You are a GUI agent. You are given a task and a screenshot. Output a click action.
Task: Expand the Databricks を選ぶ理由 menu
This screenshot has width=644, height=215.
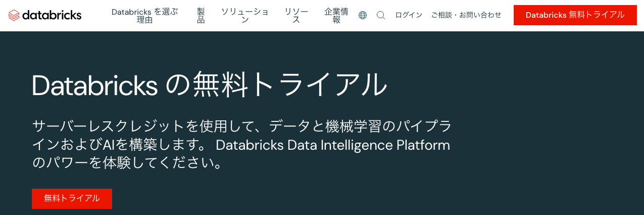pos(145,16)
